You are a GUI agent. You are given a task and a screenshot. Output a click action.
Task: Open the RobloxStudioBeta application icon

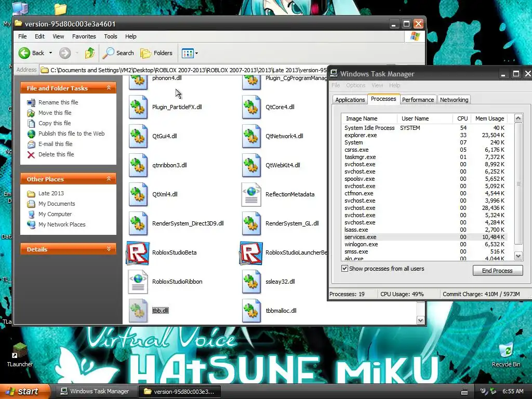pos(138,253)
